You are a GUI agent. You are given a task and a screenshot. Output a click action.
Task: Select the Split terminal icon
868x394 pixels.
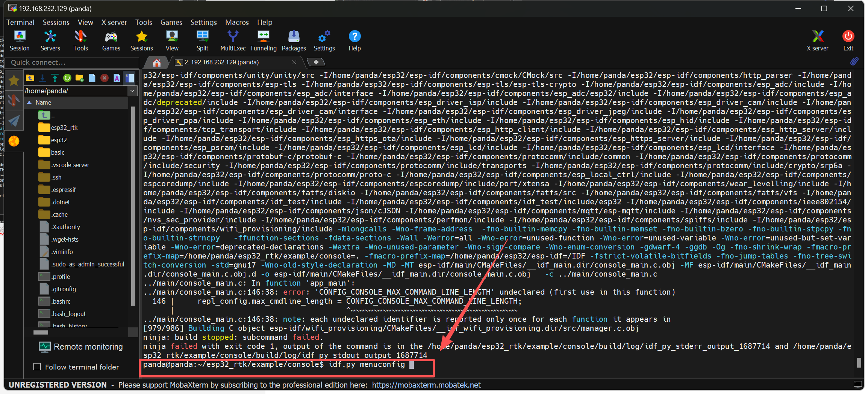[202, 41]
